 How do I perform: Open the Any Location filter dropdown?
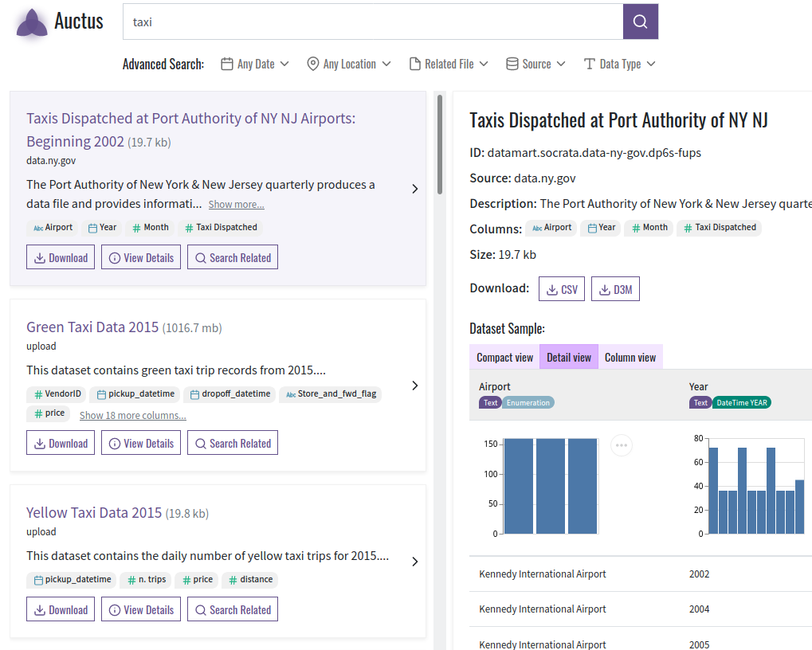(x=349, y=64)
